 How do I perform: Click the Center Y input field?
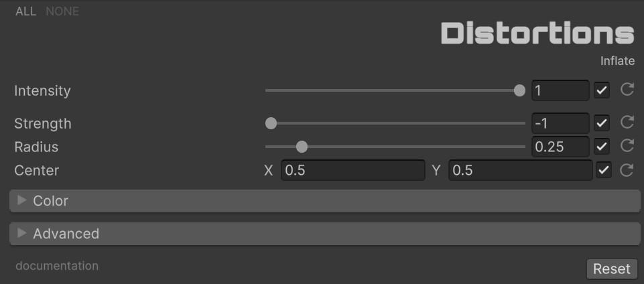tap(520, 170)
